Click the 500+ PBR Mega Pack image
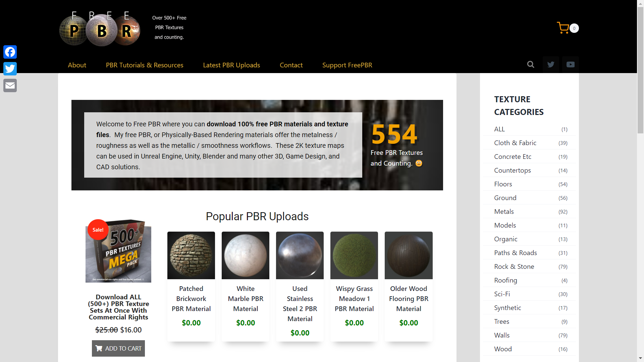Image resolution: width=644 pixels, height=362 pixels. 118,251
